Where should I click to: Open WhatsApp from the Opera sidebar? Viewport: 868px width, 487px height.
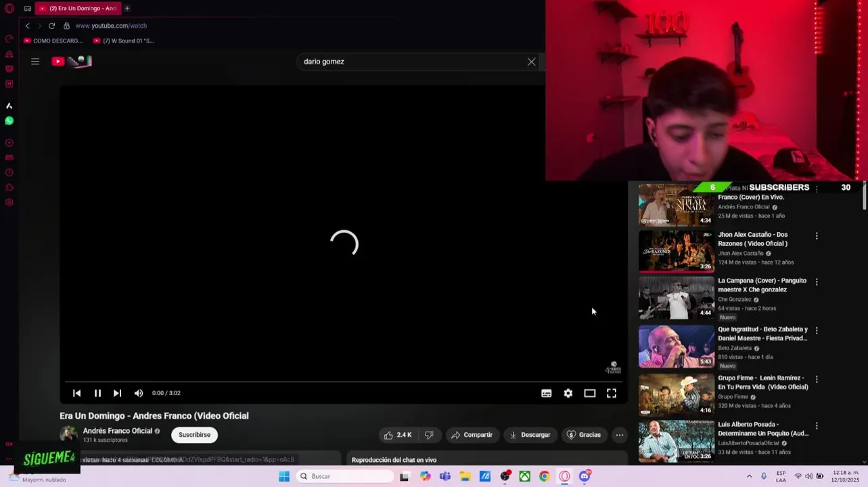click(x=9, y=121)
